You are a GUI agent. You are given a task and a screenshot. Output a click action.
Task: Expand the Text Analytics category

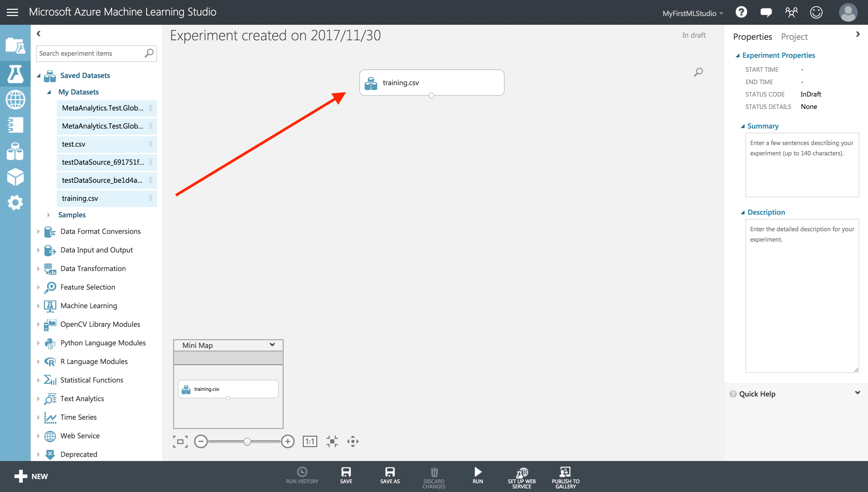pos(38,399)
